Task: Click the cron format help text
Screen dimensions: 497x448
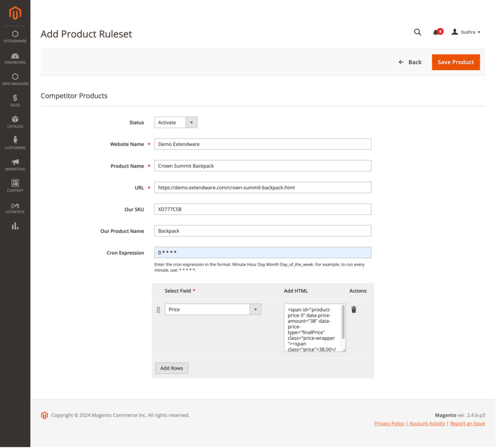Action: coord(260,268)
